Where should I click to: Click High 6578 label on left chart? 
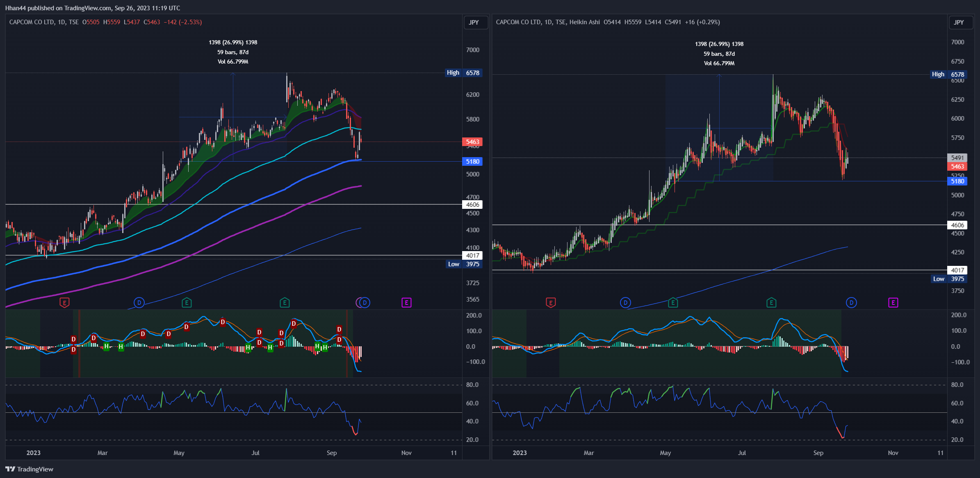pyautogui.click(x=464, y=73)
